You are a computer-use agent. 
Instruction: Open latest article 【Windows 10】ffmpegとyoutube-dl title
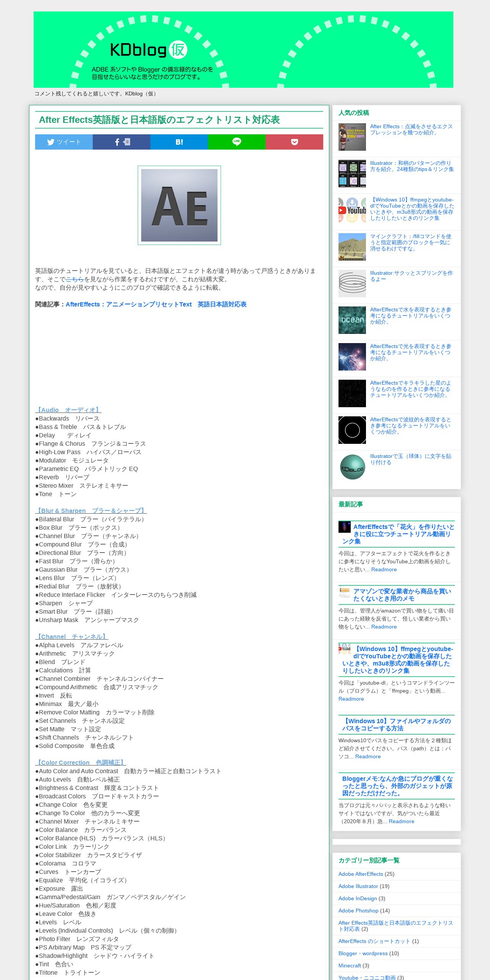(398, 660)
